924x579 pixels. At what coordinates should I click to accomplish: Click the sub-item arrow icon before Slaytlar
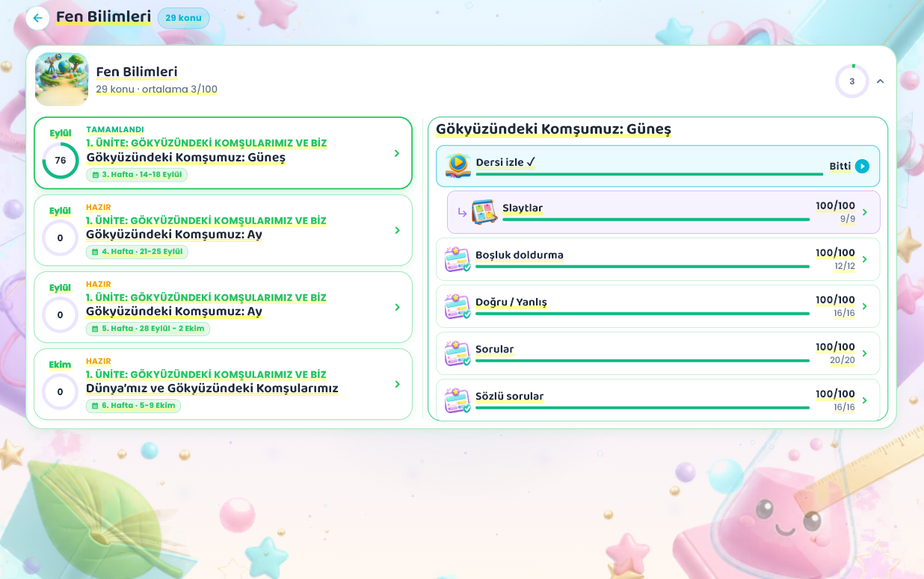coord(461,212)
